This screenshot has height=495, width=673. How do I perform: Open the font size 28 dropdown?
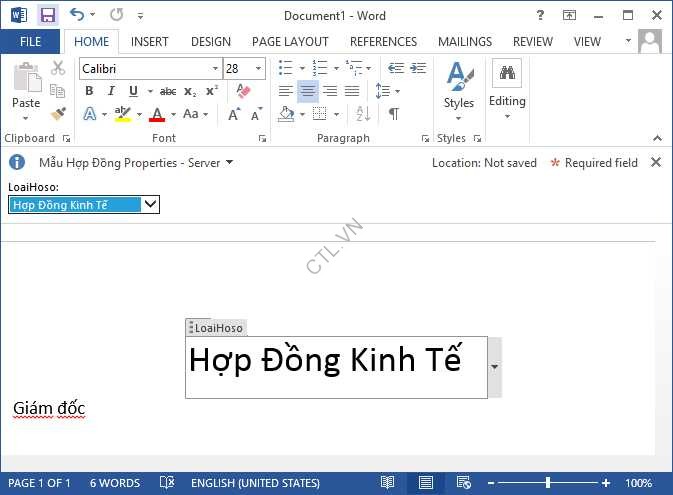pyautogui.click(x=258, y=68)
